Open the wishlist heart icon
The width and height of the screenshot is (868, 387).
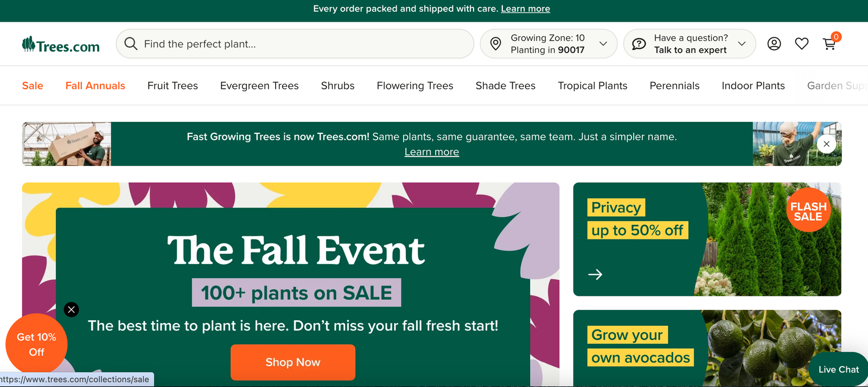[802, 44]
